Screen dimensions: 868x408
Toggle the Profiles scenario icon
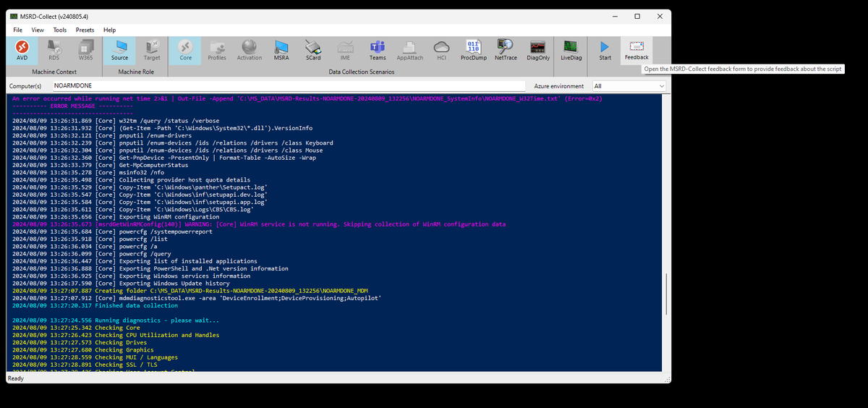pos(217,50)
